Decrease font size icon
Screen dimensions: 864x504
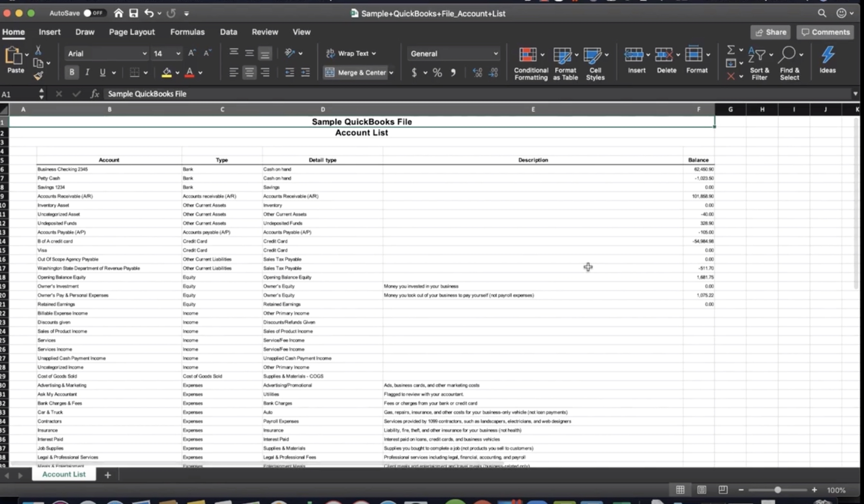pos(207,53)
